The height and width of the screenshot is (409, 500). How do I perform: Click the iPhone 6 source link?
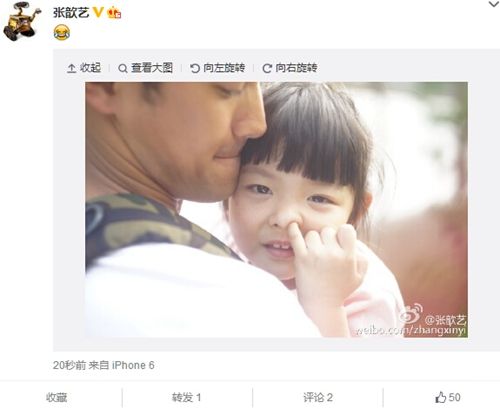(x=133, y=365)
